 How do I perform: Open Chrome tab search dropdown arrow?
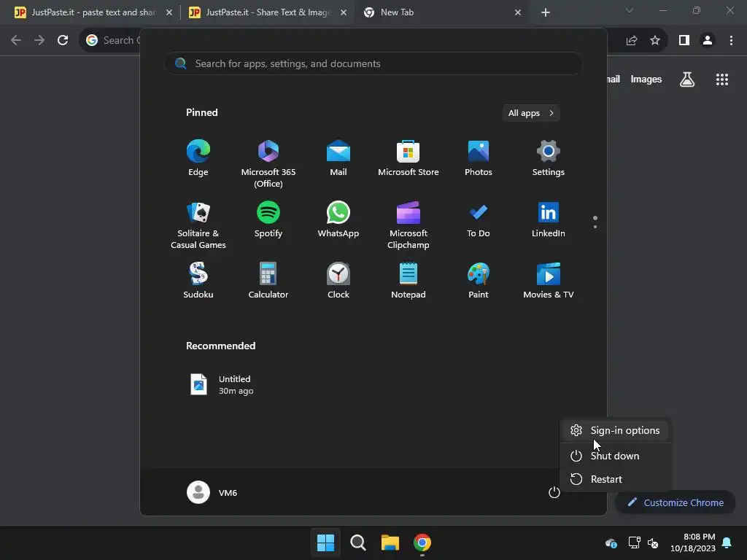[630, 10]
